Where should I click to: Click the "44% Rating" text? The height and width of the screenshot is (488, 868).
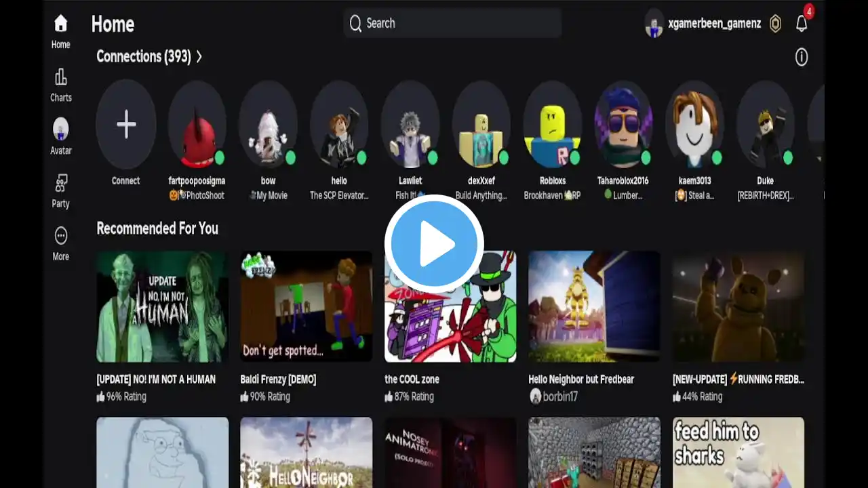(702, 396)
